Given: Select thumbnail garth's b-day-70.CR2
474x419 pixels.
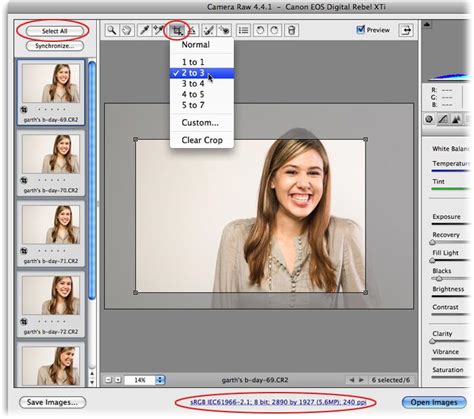Looking at the screenshot, I should coord(51,163).
